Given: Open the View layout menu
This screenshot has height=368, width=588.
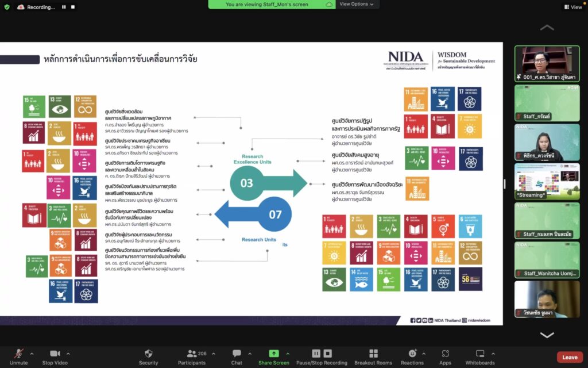Looking at the screenshot, I should pos(572,7).
